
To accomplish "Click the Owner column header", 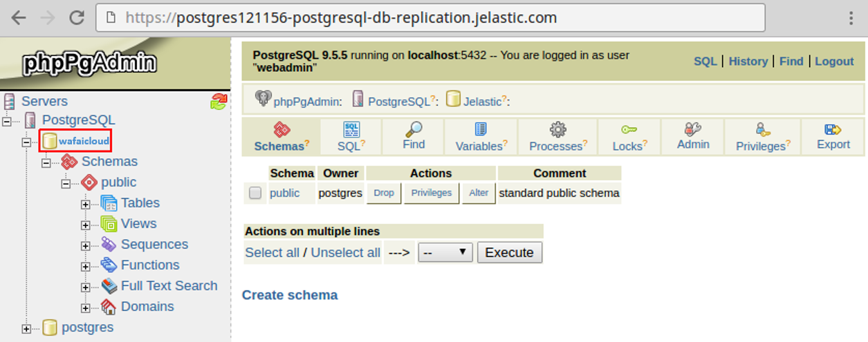I will pyautogui.click(x=341, y=173).
